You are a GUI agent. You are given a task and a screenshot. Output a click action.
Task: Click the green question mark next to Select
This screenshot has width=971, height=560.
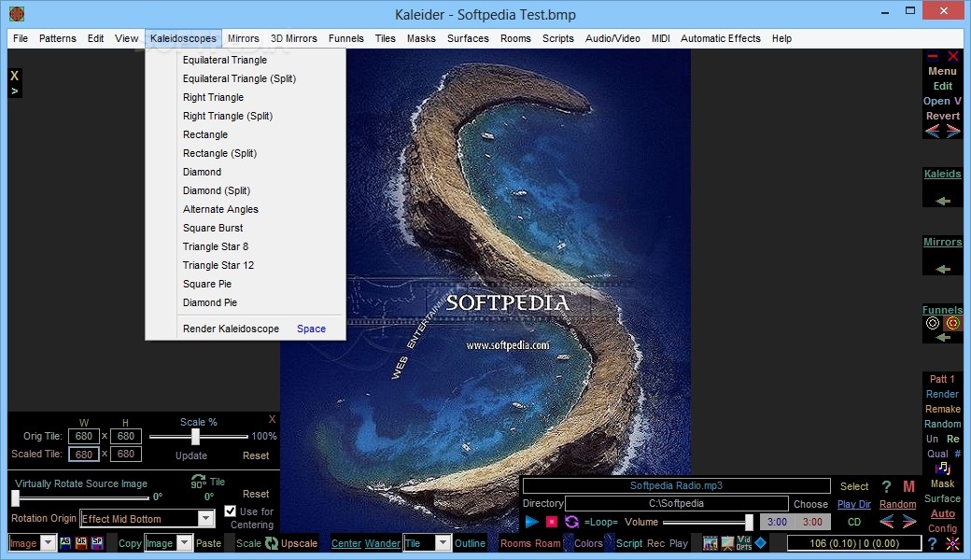[886, 486]
